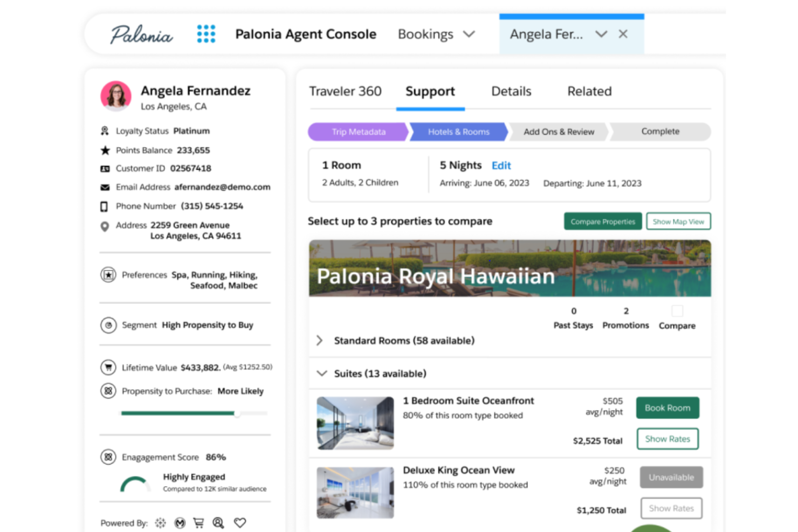Click the user-search identity icon near Powered By

(218, 522)
